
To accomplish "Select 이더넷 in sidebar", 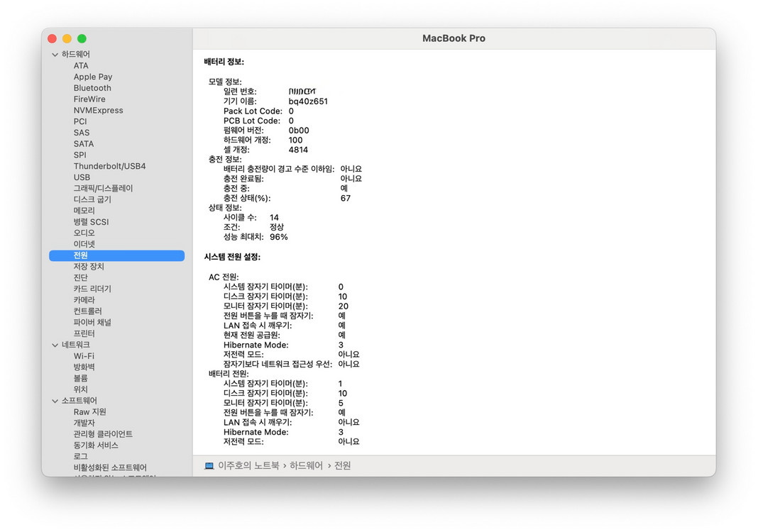I will point(84,244).
